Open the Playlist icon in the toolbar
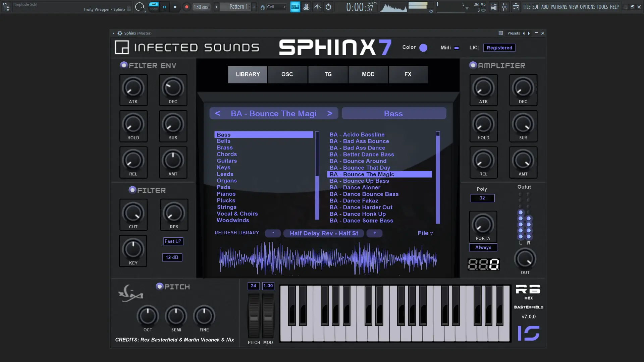The width and height of the screenshot is (644, 362). pos(516,7)
